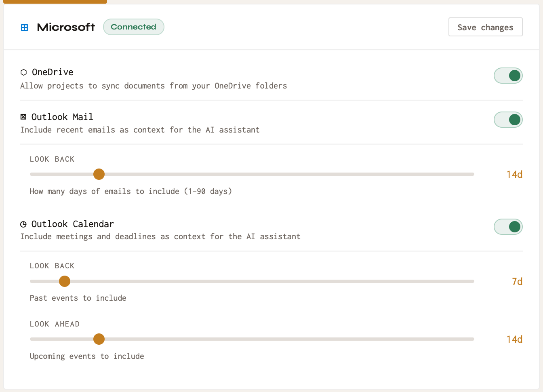This screenshot has height=392, width=543.
Task: Click the Calendar look back slider handle
Action: [x=65, y=281]
